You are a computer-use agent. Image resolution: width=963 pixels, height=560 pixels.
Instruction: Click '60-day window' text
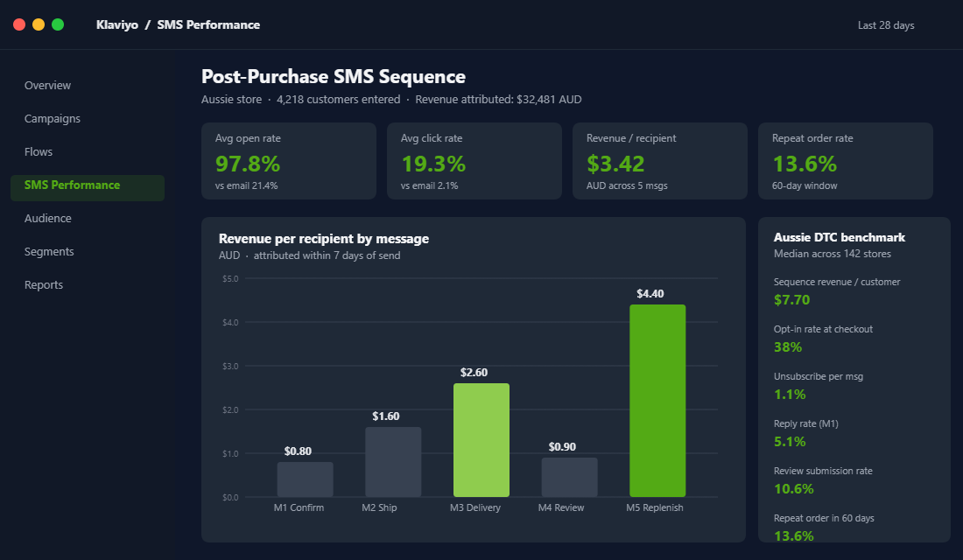point(805,185)
